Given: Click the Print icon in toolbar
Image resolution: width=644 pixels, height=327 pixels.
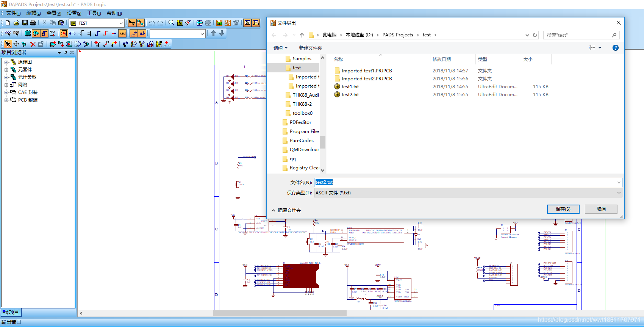Looking at the screenshot, I should coord(33,23).
